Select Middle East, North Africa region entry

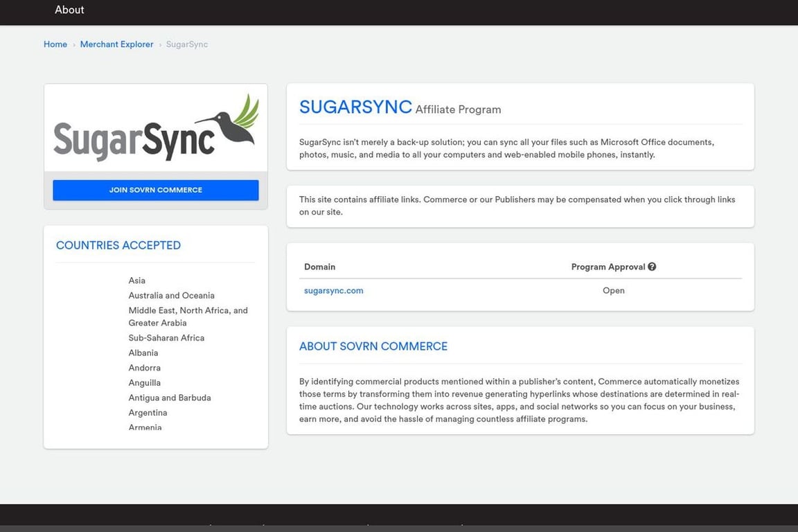point(188,317)
